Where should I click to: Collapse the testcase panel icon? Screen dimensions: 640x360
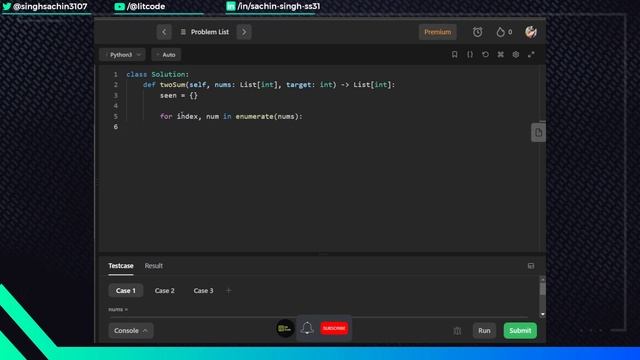pos(531,266)
